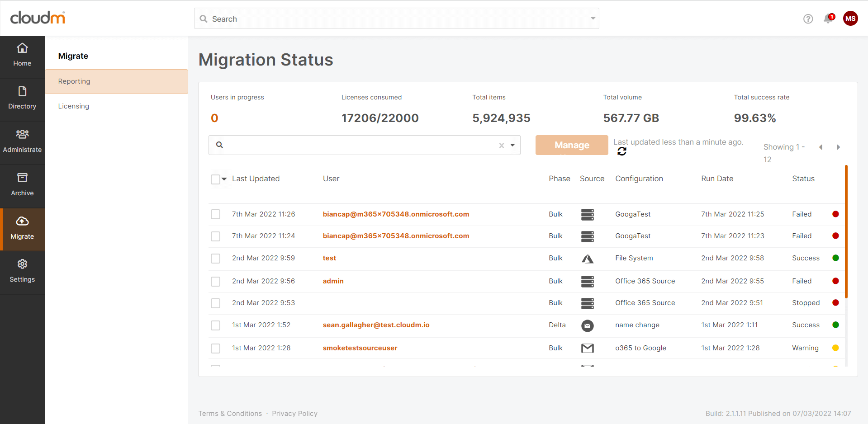Open the filter search dropdown arrow
The height and width of the screenshot is (424, 868).
coord(513,145)
